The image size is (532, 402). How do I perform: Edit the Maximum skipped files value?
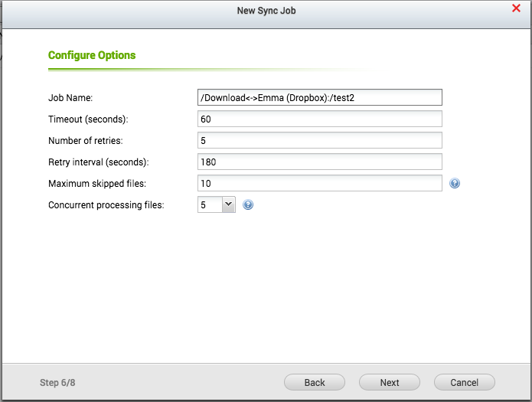(319, 183)
